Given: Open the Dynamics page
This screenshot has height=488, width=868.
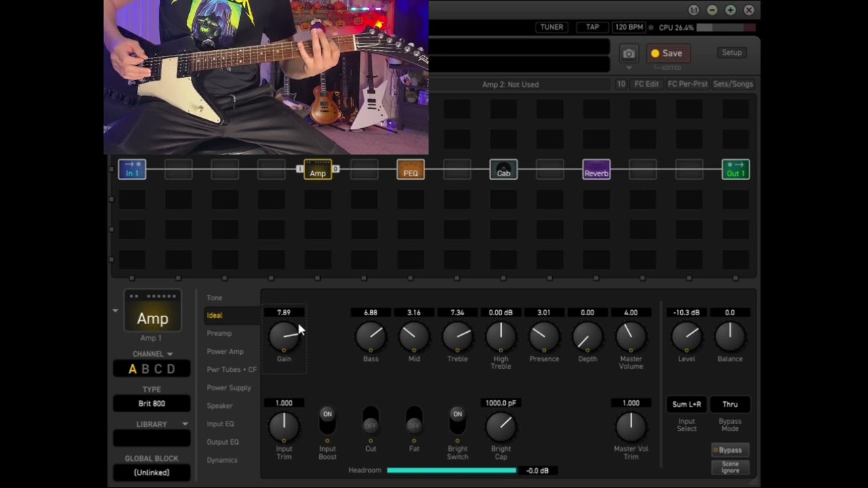Looking at the screenshot, I should point(222,460).
